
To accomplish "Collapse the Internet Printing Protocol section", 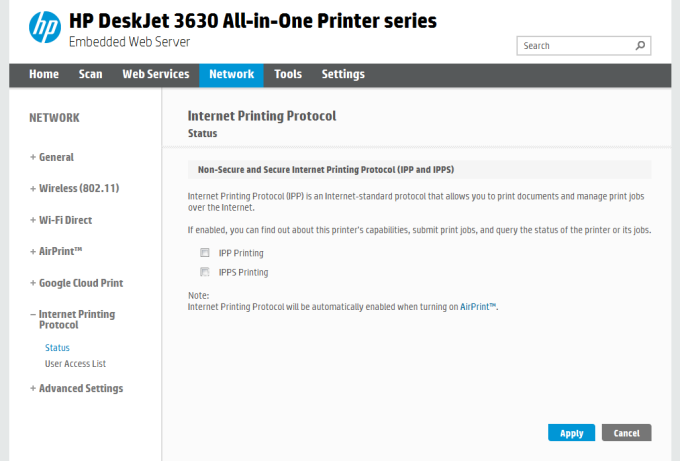I will 75,319.
